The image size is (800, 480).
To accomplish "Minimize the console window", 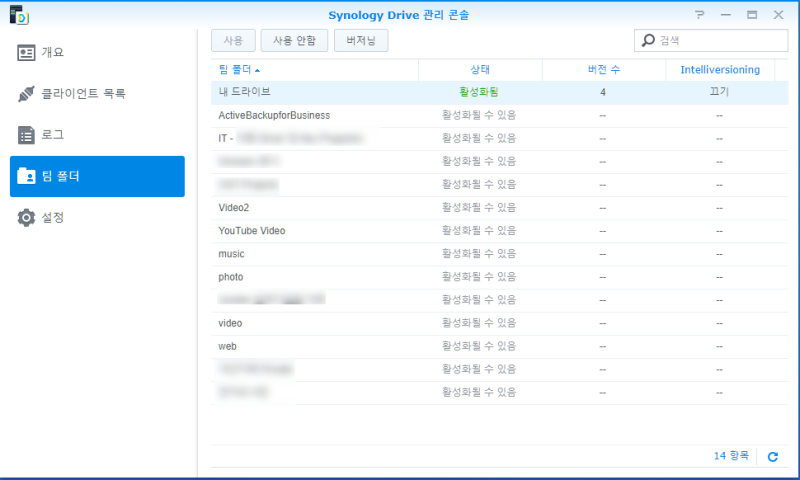I will [x=726, y=15].
